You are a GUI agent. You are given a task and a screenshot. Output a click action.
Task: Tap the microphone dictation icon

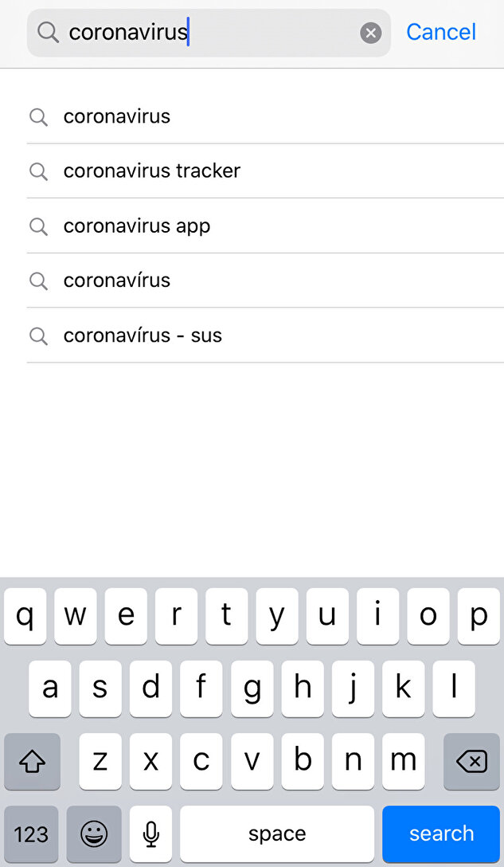point(150,834)
